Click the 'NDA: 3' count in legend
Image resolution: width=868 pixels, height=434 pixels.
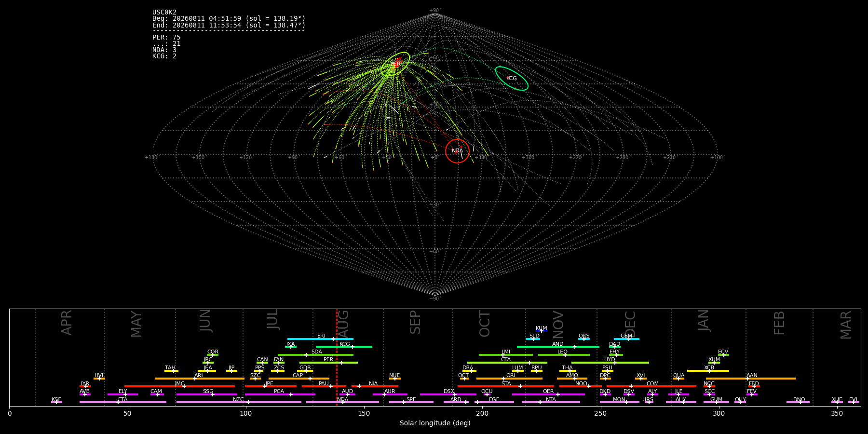pyautogui.click(x=164, y=50)
